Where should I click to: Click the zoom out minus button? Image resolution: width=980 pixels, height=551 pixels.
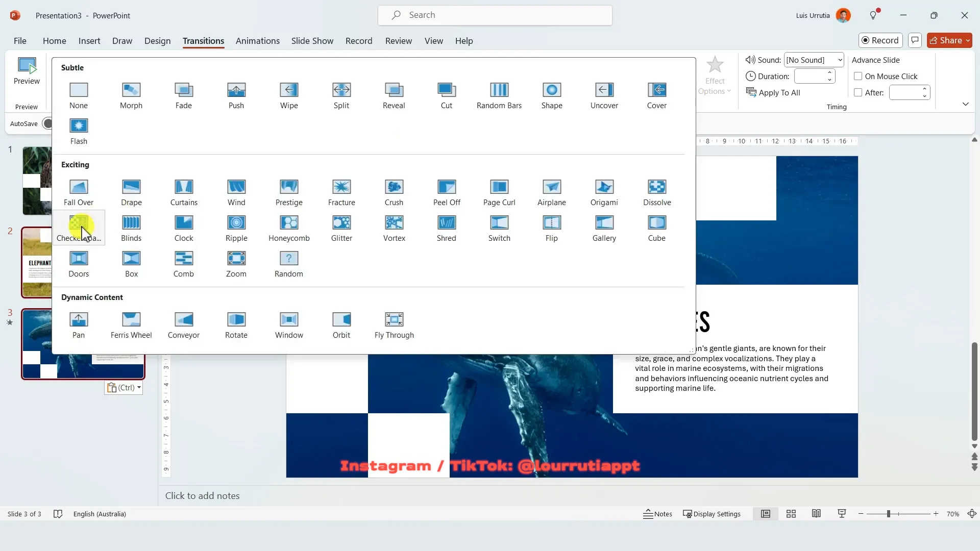pos(861,514)
